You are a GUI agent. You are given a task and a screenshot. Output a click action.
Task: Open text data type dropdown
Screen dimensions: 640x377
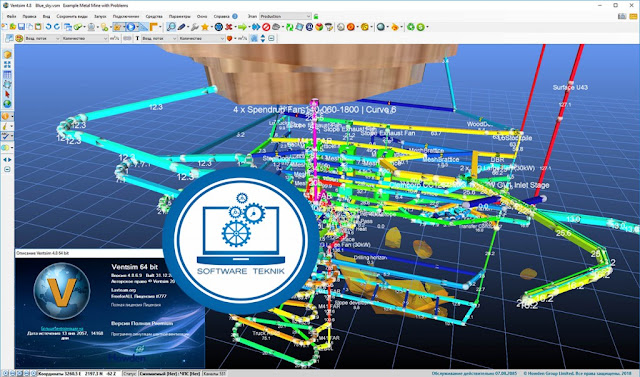(202, 38)
